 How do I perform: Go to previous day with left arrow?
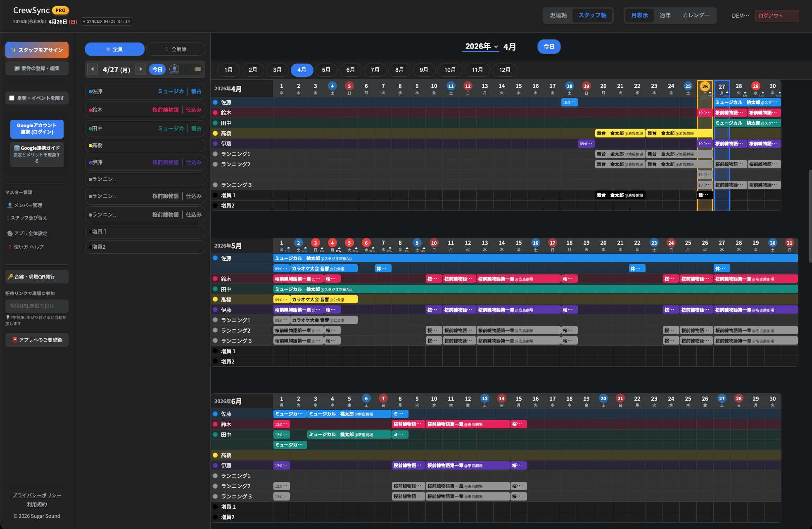(x=93, y=69)
